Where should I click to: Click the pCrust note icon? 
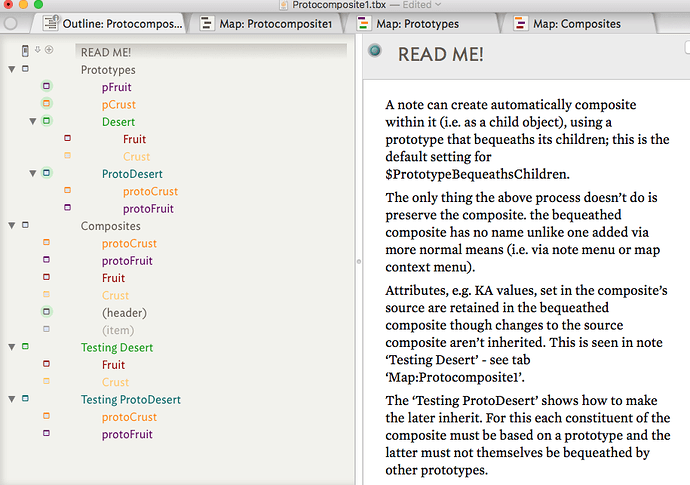(47, 103)
